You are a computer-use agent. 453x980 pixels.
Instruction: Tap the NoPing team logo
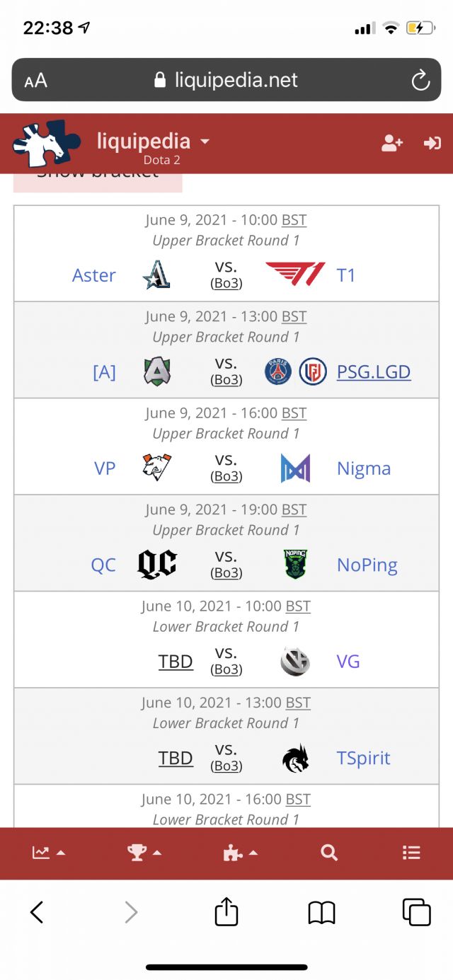[295, 565]
